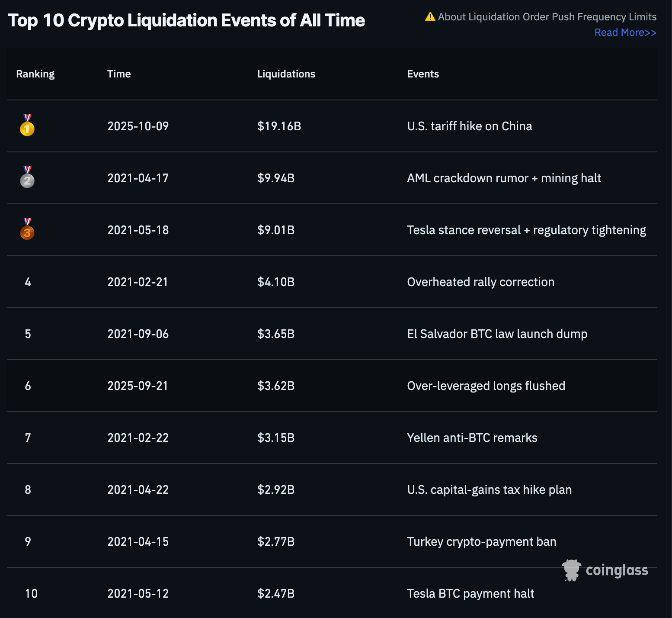Click the Tesla stance reversal event row
The image size is (672, 618).
(x=332, y=230)
